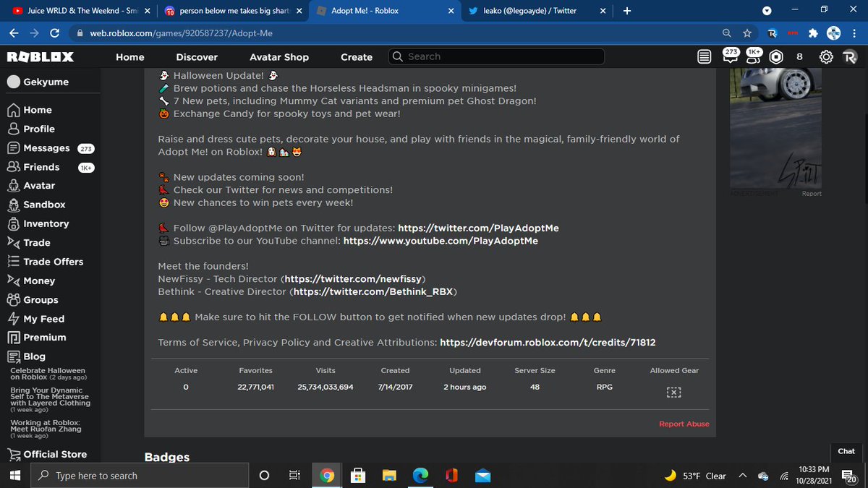
Task: Open the devforum credits link
Action: [548, 342]
